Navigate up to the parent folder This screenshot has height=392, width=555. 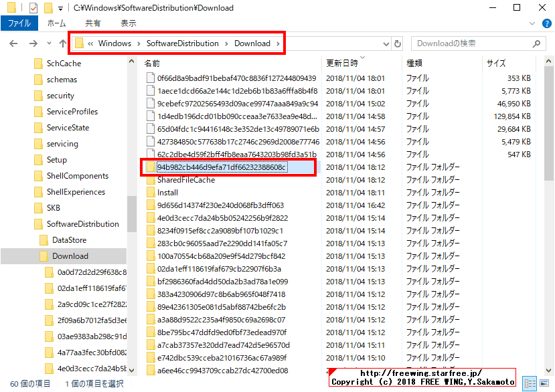[62, 43]
